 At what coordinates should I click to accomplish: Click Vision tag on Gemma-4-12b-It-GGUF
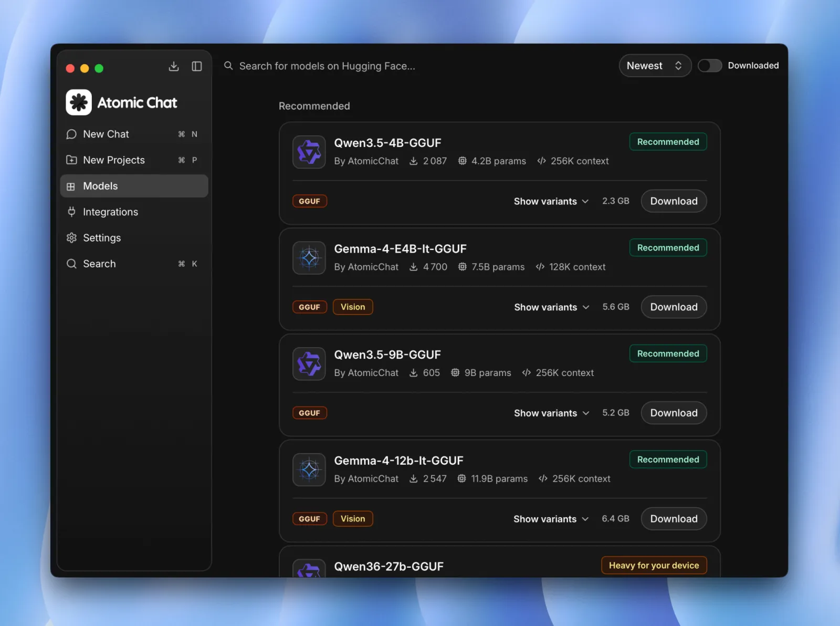[x=353, y=519]
